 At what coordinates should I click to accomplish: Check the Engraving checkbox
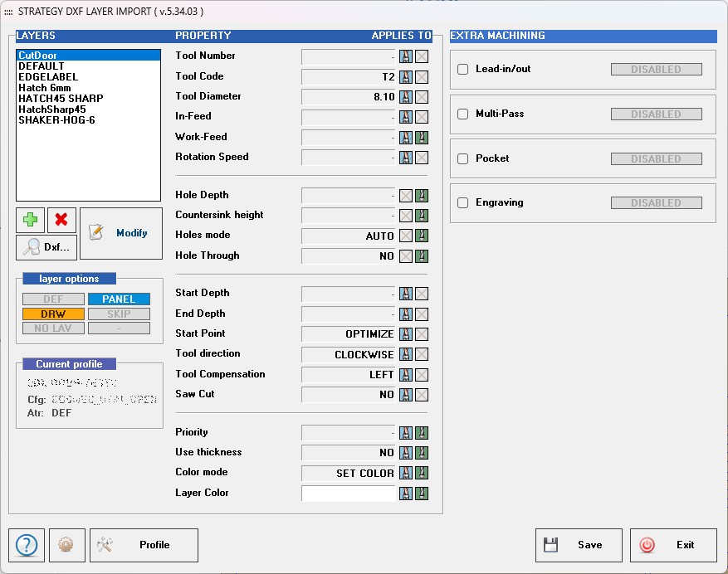point(462,202)
